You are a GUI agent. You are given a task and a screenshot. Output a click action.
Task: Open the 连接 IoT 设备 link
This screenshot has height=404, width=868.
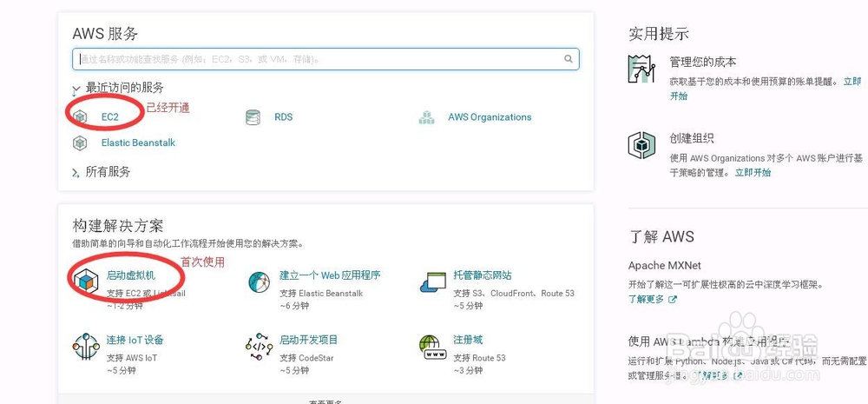[x=135, y=340]
